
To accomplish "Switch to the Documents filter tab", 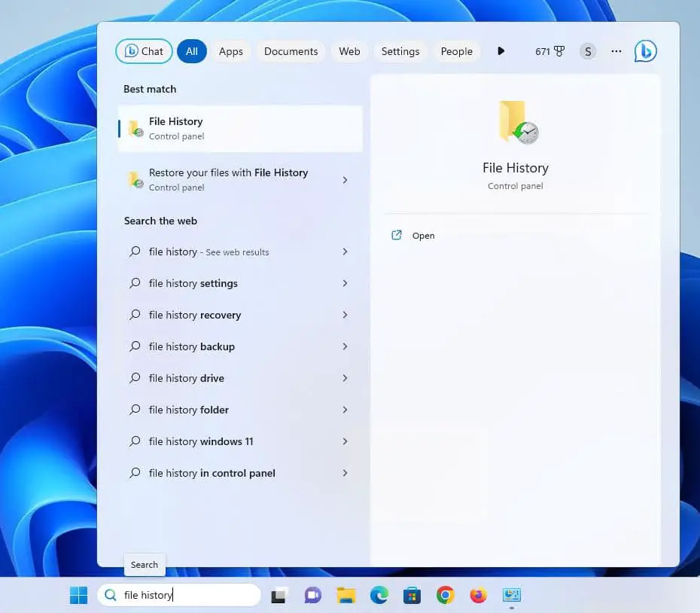I will [291, 51].
